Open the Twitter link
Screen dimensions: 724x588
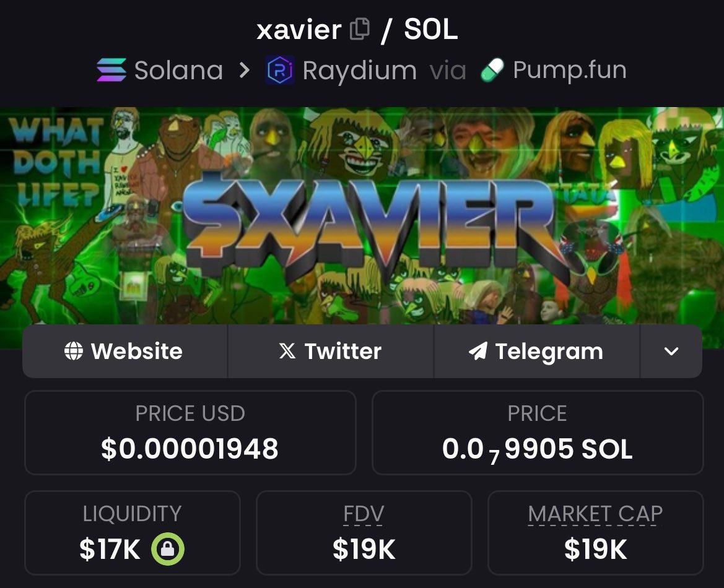point(331,351)
